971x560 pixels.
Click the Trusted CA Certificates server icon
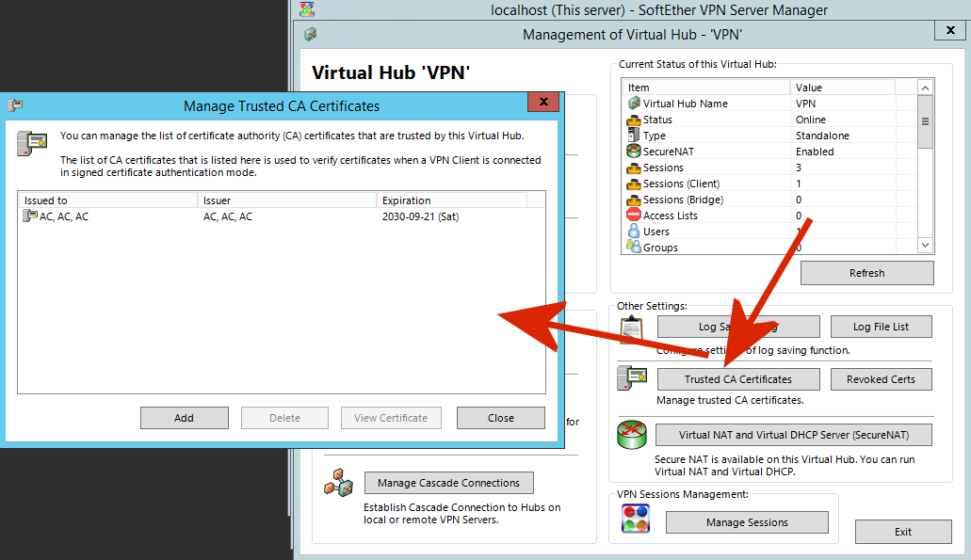pos(631,378)
